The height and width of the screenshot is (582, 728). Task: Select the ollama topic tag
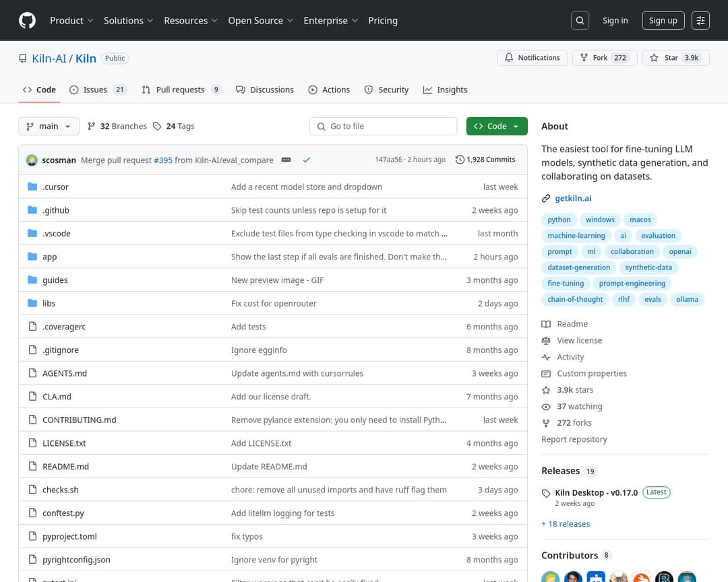point(687,299)
